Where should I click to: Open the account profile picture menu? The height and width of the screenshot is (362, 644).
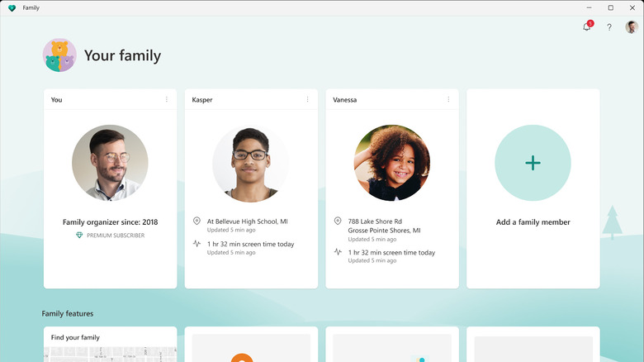pyautogui.click(x=632, y=27)
